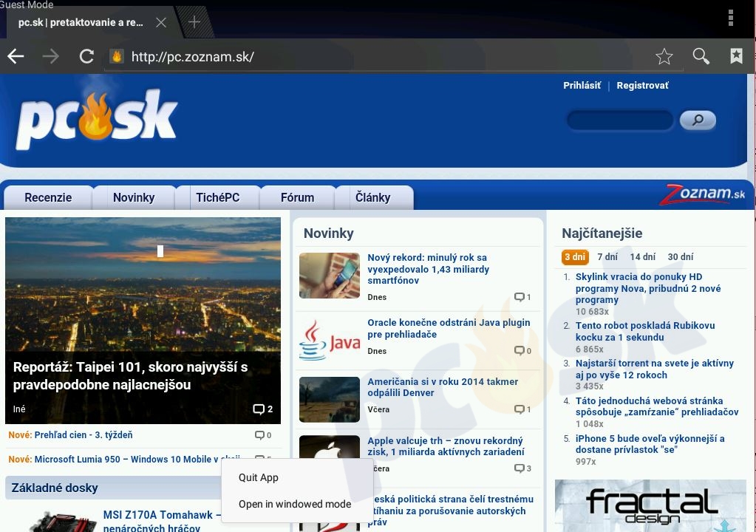Open the Skylink HD programy Nova article
The width and height of the screenshot is (756, 532).
pyautogui.click(x=648, y=288)
